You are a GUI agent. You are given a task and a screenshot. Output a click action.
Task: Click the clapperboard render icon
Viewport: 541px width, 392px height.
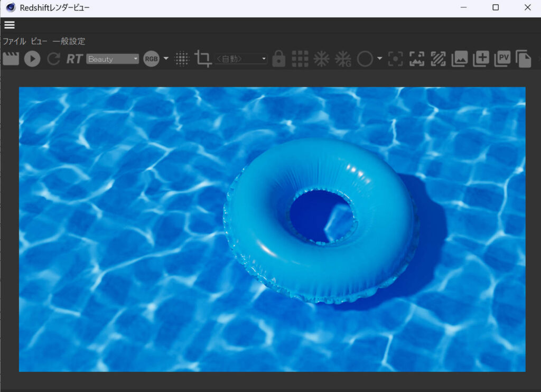[11, 59]
